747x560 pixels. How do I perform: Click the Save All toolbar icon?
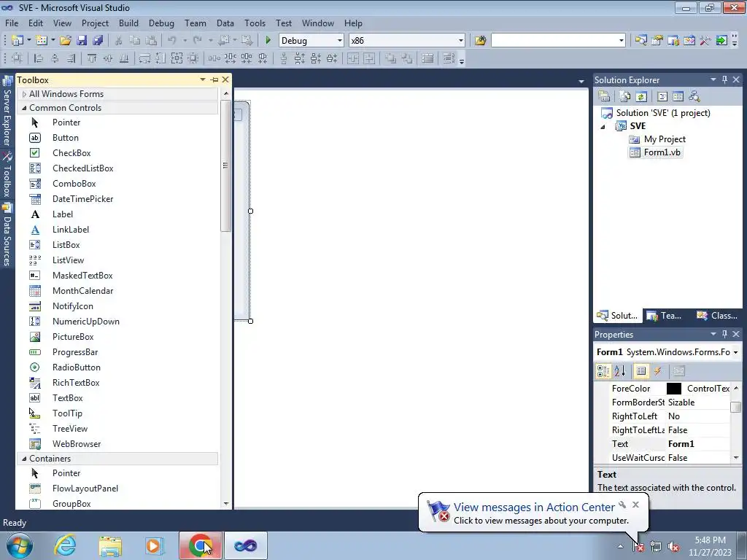[x=98, y=41]
